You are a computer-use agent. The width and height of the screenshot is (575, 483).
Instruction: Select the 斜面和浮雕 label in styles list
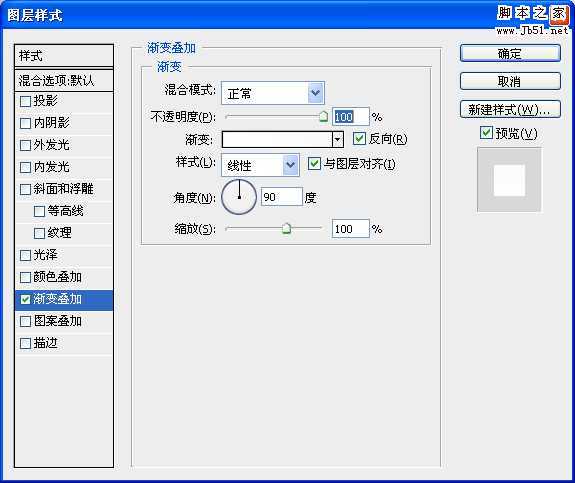(x=63, y=189)
